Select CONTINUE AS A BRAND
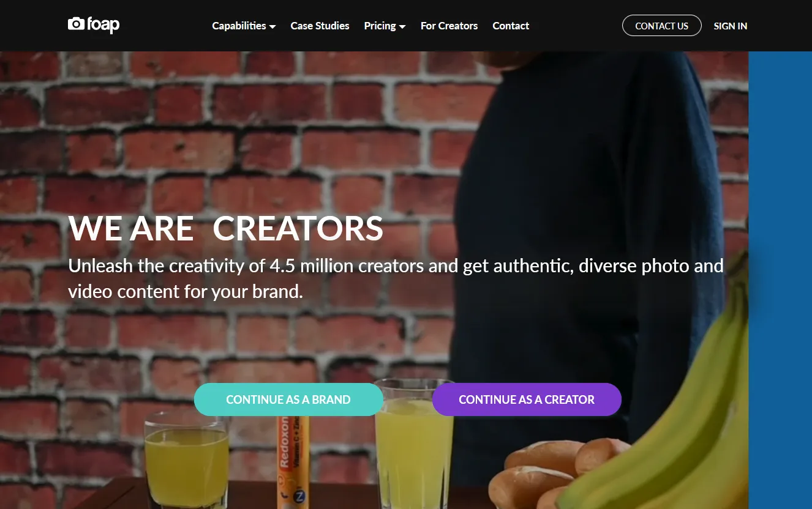 tap(288, 399)
